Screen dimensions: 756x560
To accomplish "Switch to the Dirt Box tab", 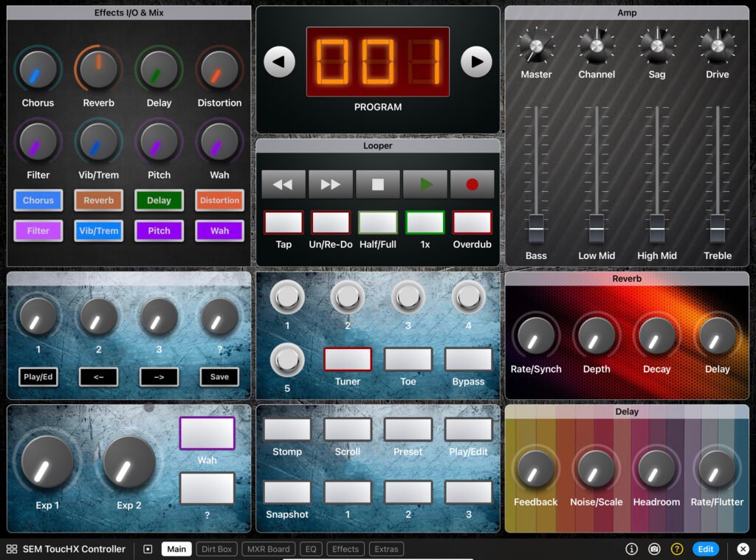I will 216,549.
